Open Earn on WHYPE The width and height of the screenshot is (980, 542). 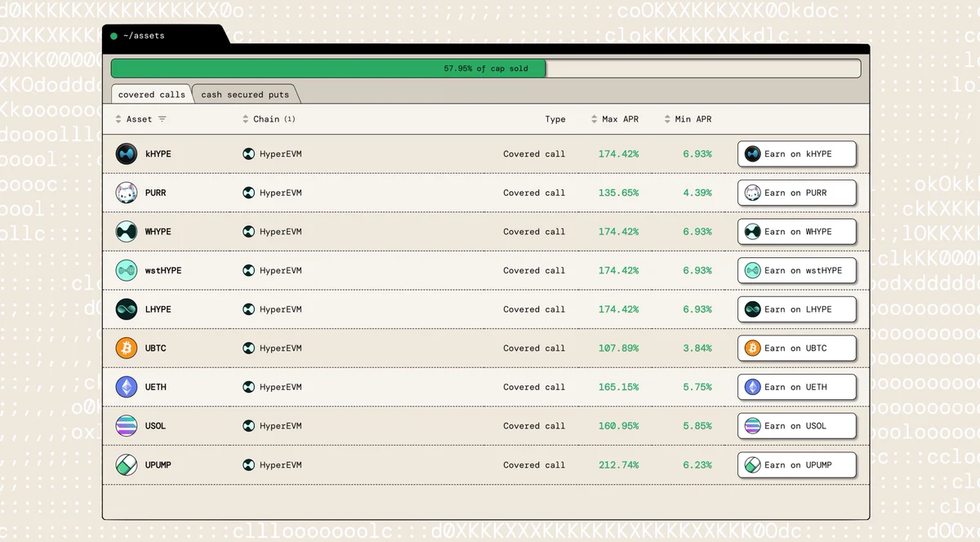click(796, 232)
